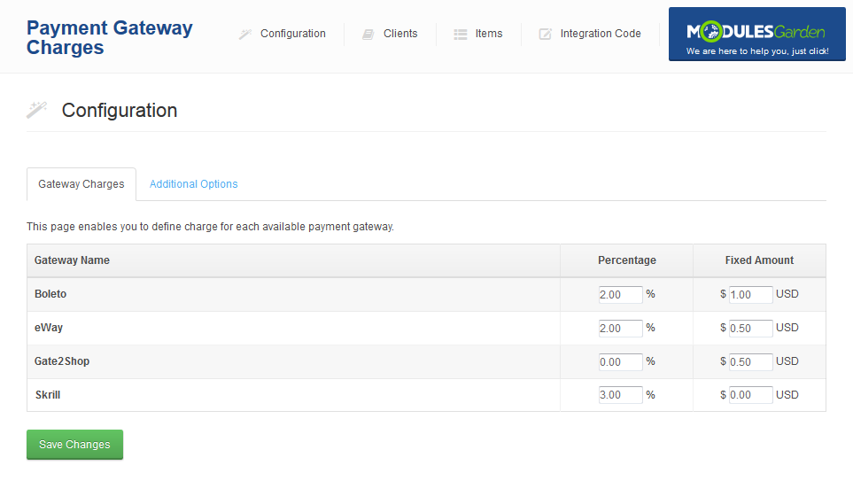
Task: Select the Gate2Shop gateway name
Action: (x=61, y=361)
